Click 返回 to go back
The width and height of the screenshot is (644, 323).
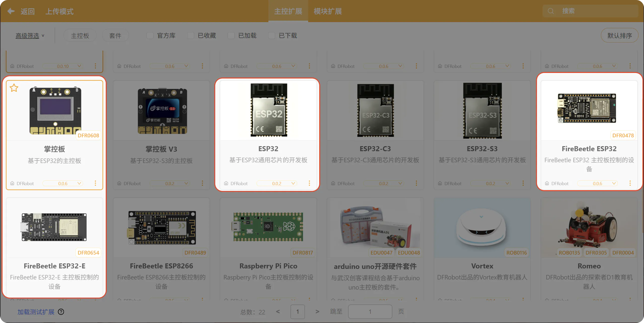click(x=27, y=11)
